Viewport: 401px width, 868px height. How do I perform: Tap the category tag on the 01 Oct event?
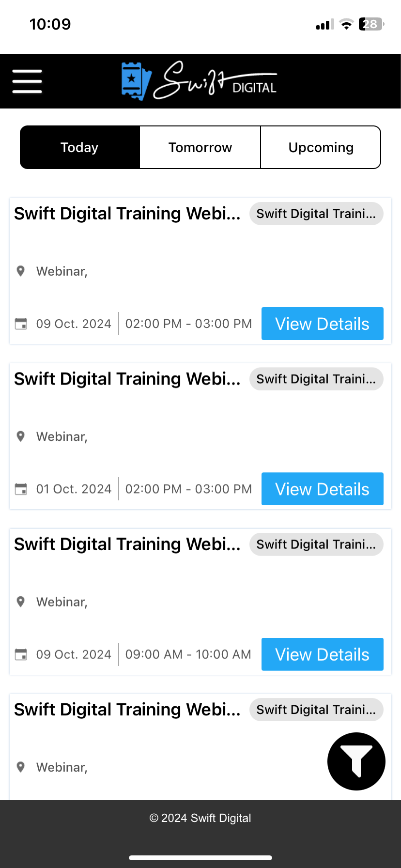pyautogui.click(x=316, y=379)
